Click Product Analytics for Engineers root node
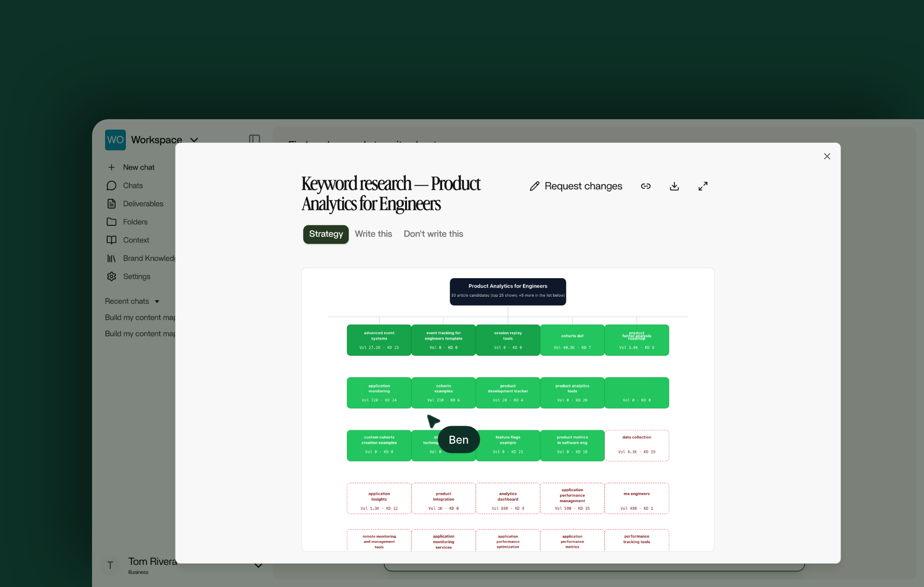Screen dimensions: 924x587 pos(508,292)
